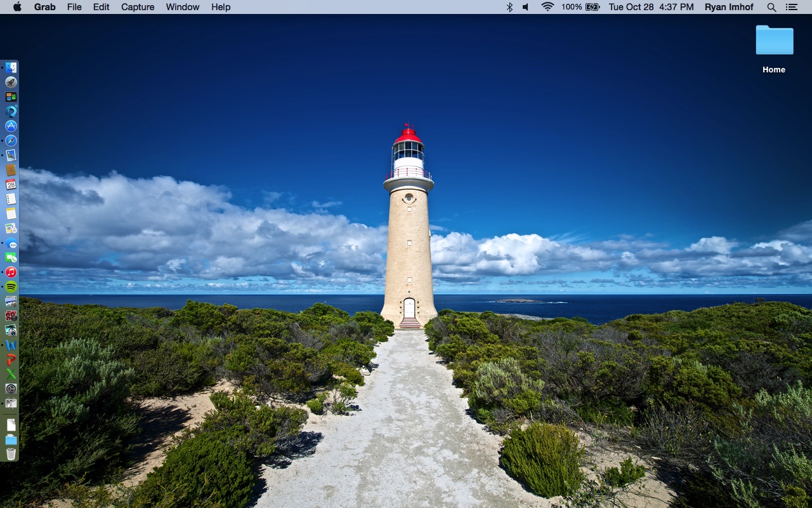Image resolution: width=812 pixels, height=508 pixels.
Task: Open Notification Center list icon
Action: point(791,7)
